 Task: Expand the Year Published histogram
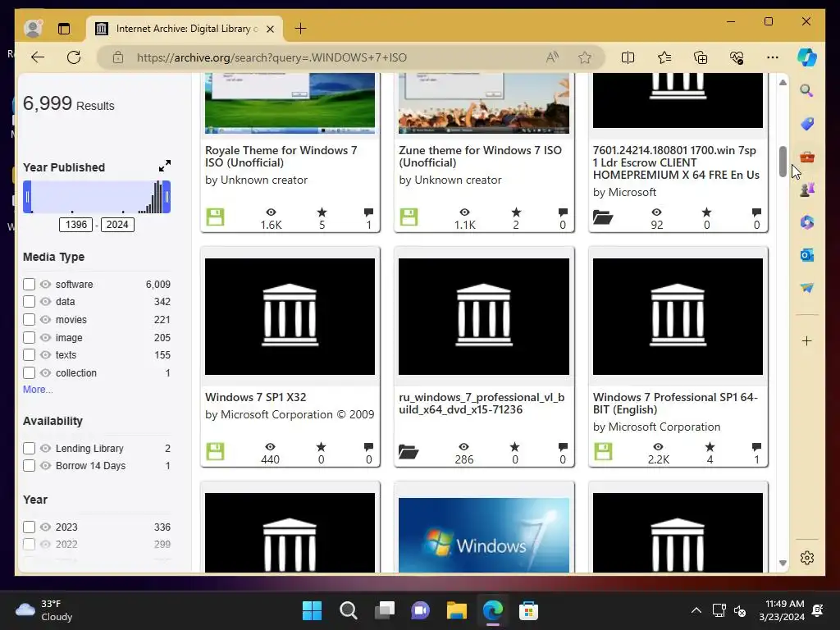(x=164, y=166)
